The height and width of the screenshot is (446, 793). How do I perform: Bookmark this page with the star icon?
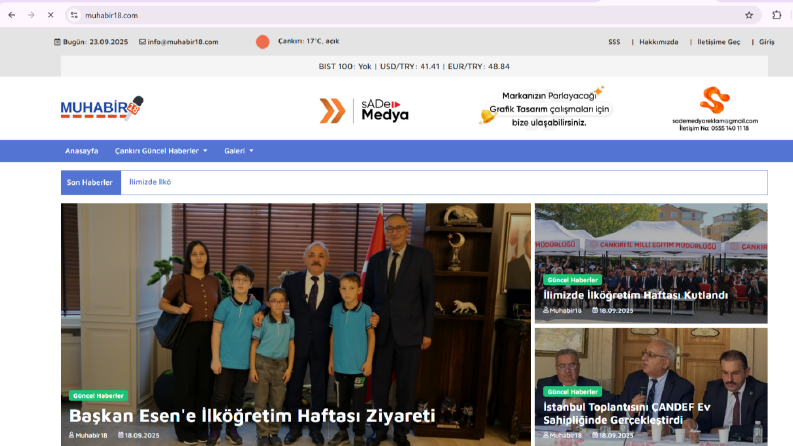point(749,15)
